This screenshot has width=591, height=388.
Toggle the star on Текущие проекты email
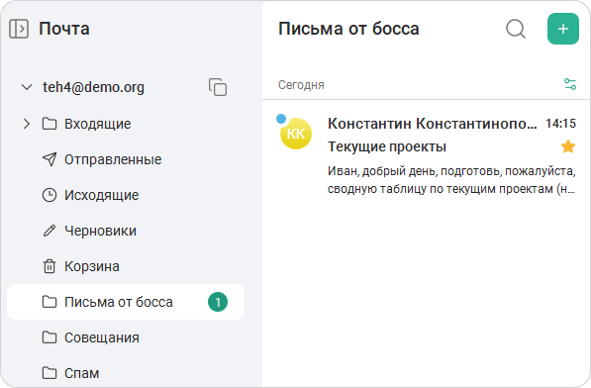pyautogui.click(x=568, y=146)
